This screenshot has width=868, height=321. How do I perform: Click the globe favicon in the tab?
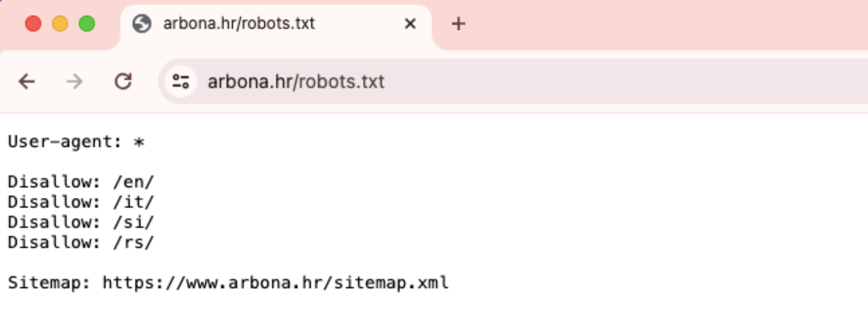coord(142,24)
